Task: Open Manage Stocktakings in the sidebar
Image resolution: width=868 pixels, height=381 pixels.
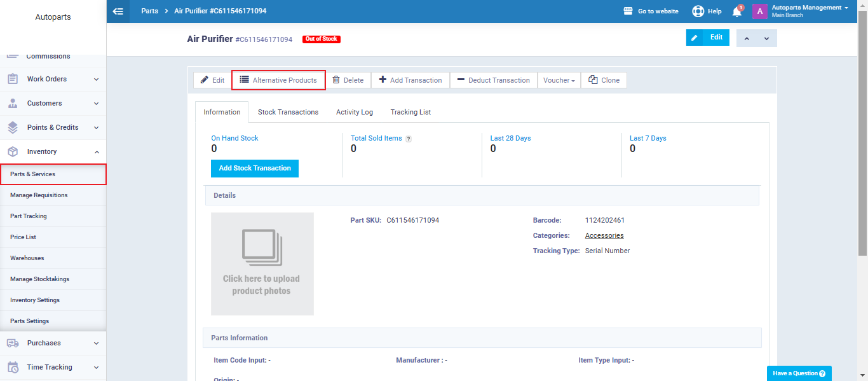Action: coord(53,279)
